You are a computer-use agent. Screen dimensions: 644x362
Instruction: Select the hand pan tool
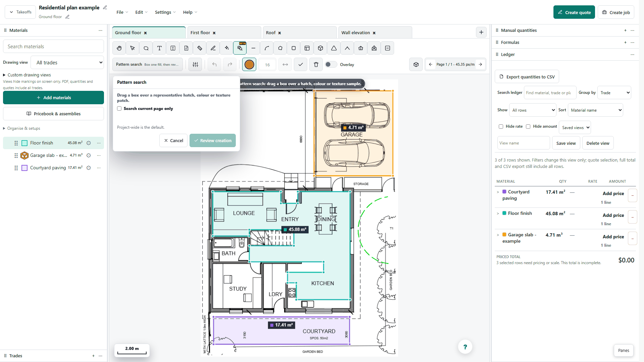pyautogui.click(x=119, y=48)
